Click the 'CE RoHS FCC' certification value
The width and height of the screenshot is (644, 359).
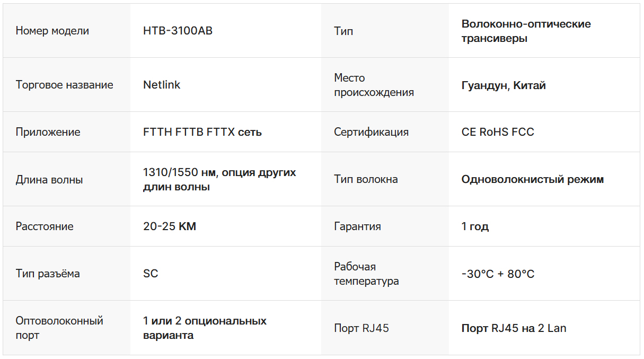(x=497, y=132)
